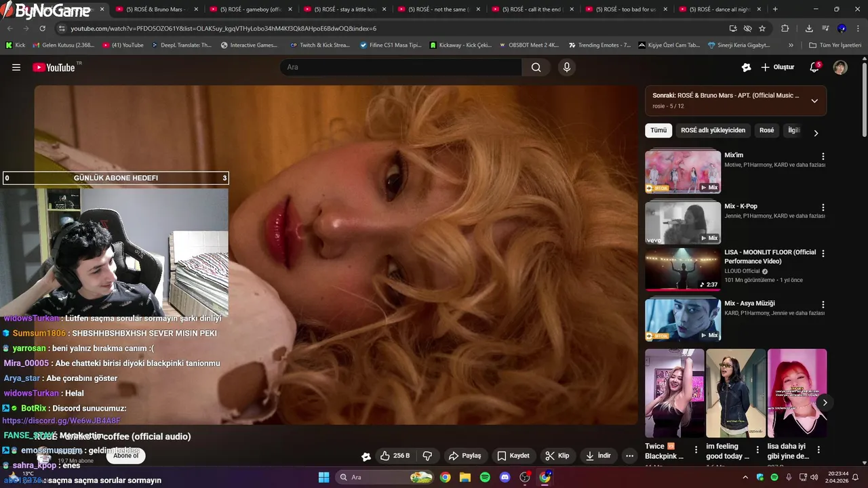Switch to ROSÉ - not the same tab
The width and height of the screenshot is (868, 488).
click(x=437, y=9)
